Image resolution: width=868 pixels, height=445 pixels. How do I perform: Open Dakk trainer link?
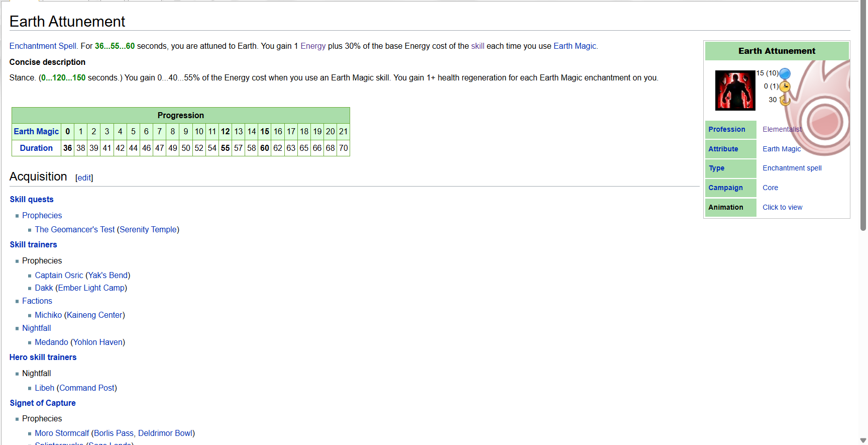(44, 288)
